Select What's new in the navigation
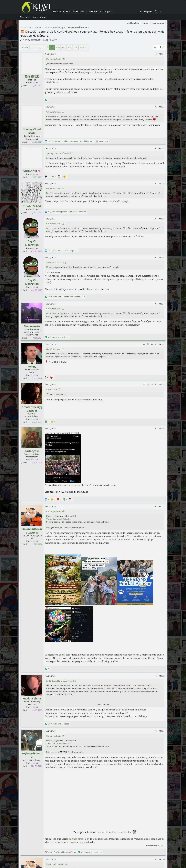 (78, 11)
